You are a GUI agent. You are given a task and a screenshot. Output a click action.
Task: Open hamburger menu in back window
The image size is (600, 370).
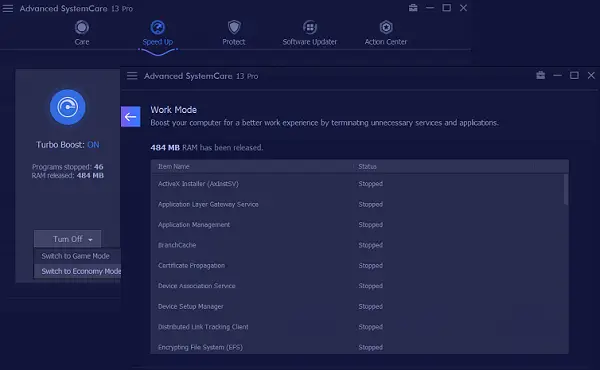[x=8, y=8]
